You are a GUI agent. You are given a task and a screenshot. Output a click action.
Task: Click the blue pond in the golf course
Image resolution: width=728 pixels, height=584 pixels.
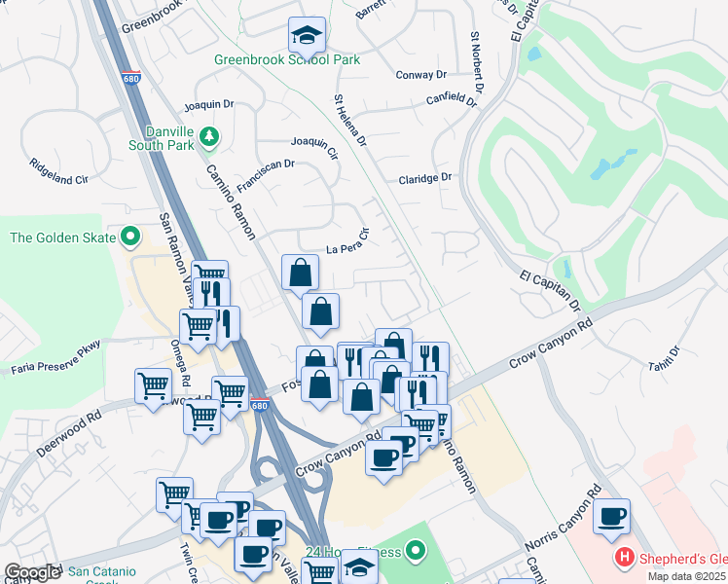613,164
